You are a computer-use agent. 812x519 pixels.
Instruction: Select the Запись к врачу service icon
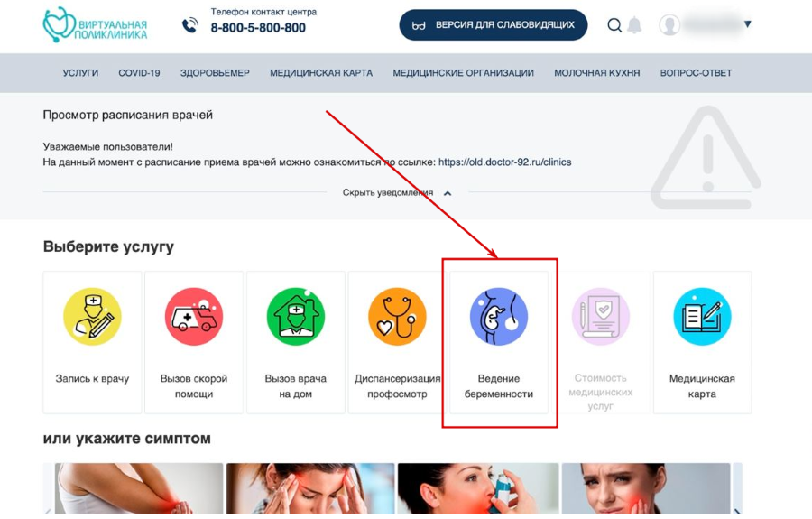tap(92, 317)
